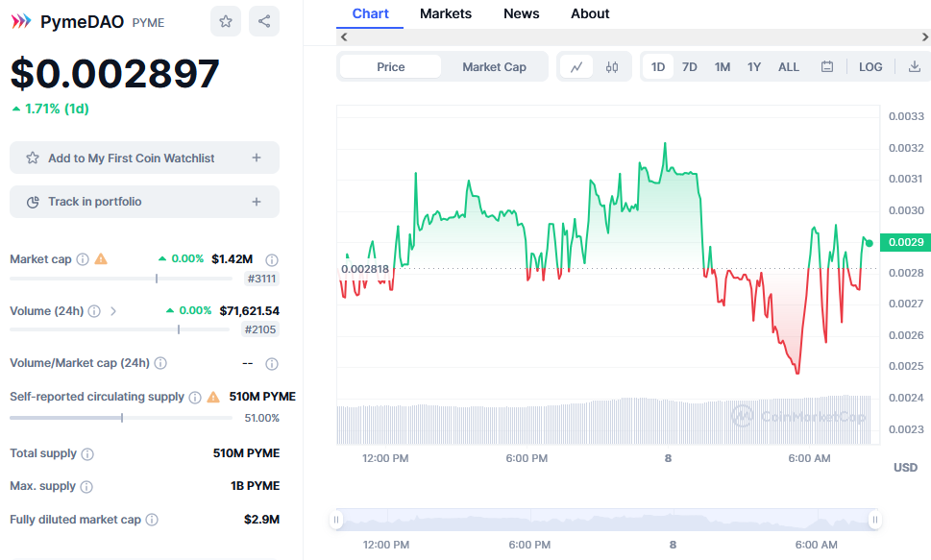The height and width of the screenshot is (560, 931).
Task: Select 1M time range
Action: [x=722, y=67]
